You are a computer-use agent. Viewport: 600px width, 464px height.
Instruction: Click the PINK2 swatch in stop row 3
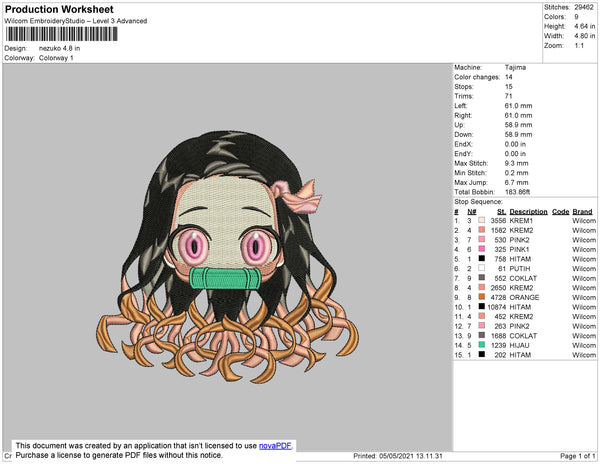(481, 239)
